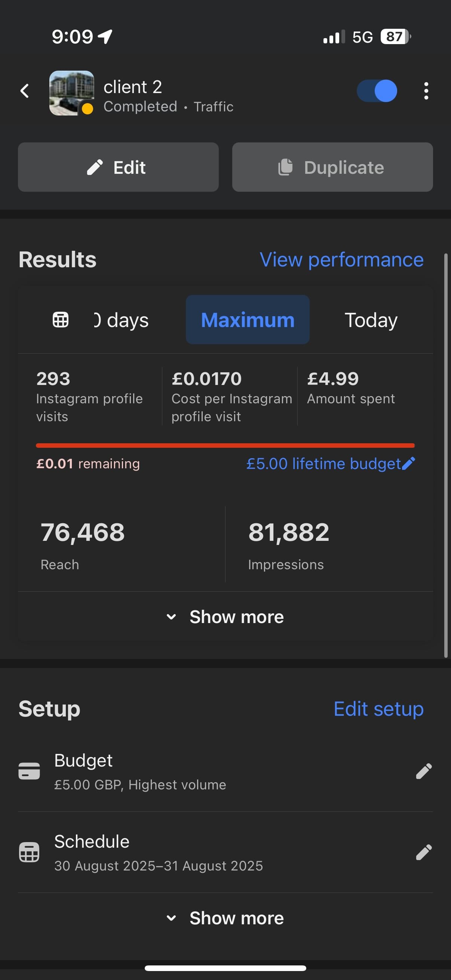Image resolution: width=451 pixels, height=980 pixels.
Task: Toggle the client 2 campaign switch off
Action: tap(377, 91)
